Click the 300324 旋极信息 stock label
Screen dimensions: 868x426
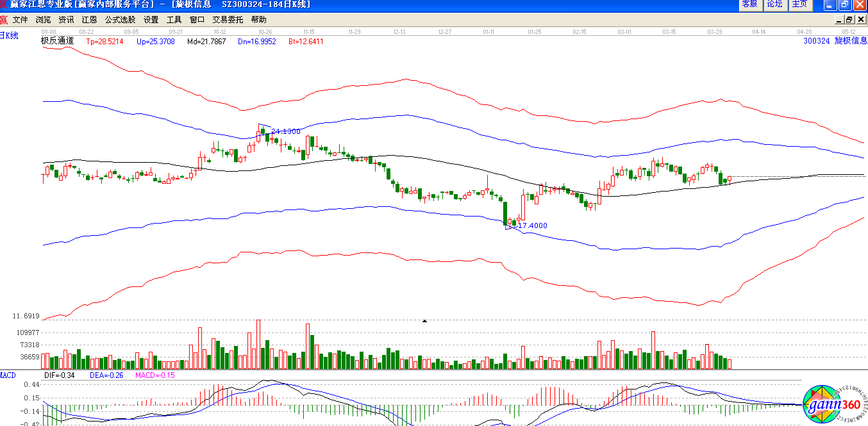(x=835, y=40)
